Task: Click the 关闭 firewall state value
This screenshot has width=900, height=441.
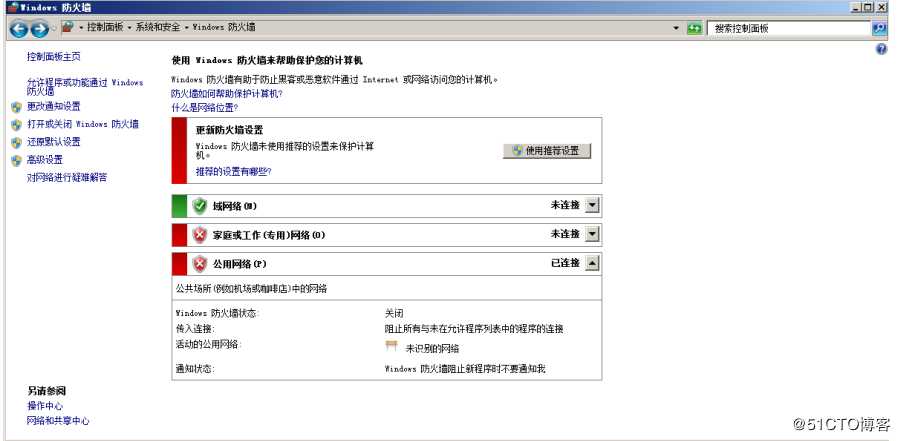Action: (394, 314)
